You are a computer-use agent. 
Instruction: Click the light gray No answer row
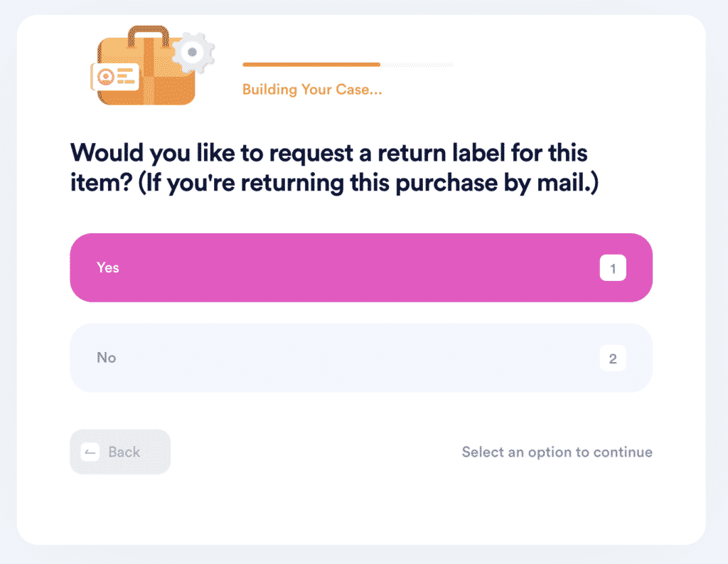pyautogui.click(x=360, y=358)
